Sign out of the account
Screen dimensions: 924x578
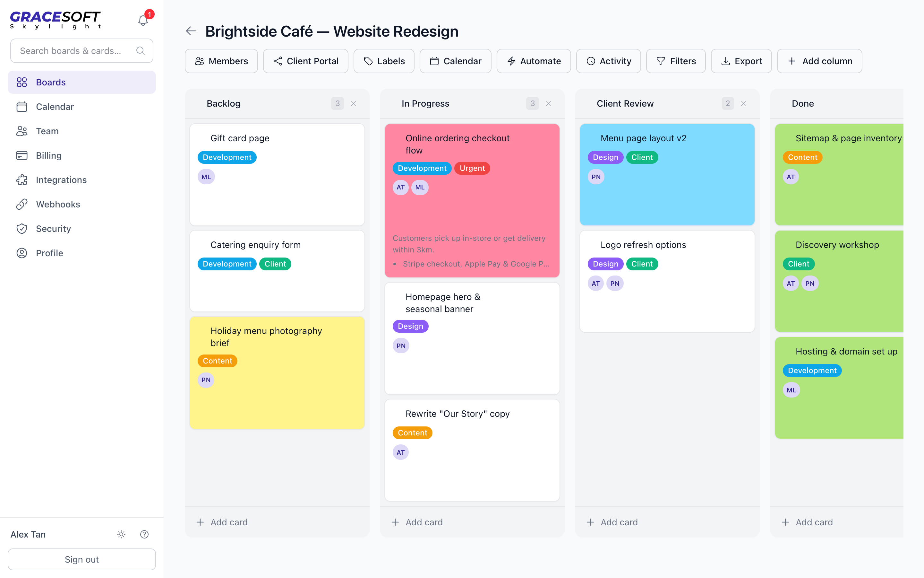(x=82, y=559)
